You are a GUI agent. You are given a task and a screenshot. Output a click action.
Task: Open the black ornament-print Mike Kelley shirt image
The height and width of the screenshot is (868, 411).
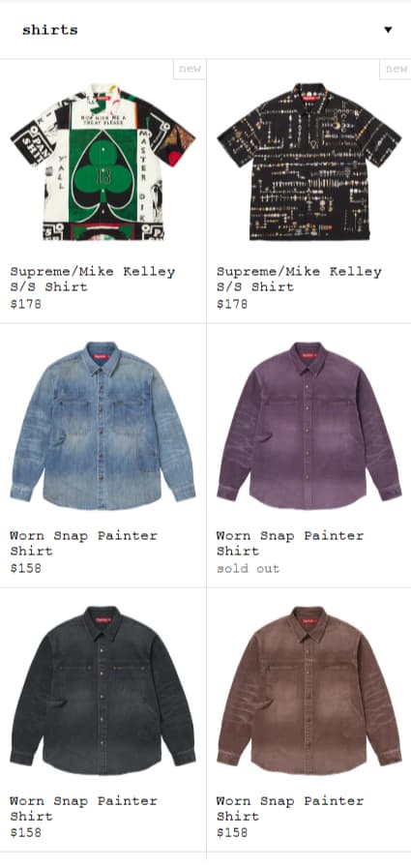pyautogui.click(x=309, y=161)
